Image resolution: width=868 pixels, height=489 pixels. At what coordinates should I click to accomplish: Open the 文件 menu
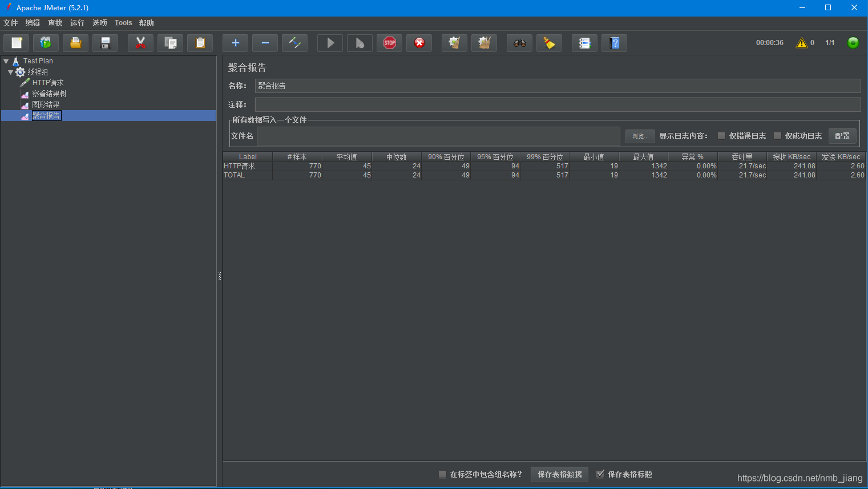click(11, 23)
